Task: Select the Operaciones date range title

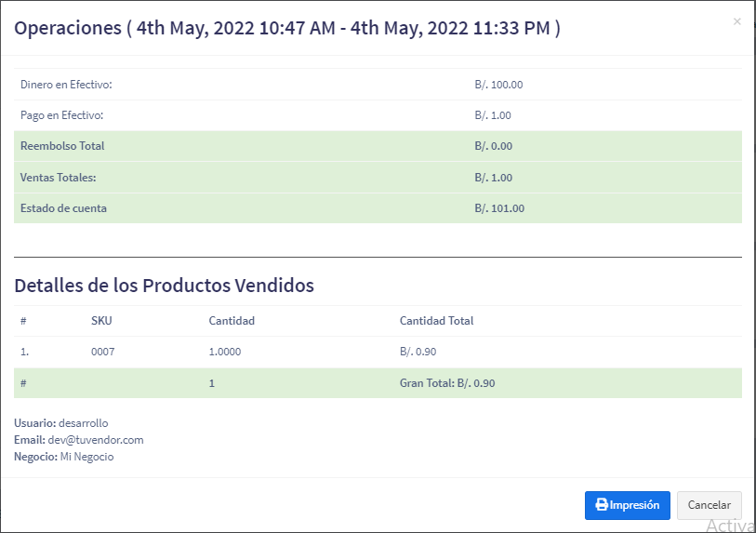Action: [x=287, y=28]
